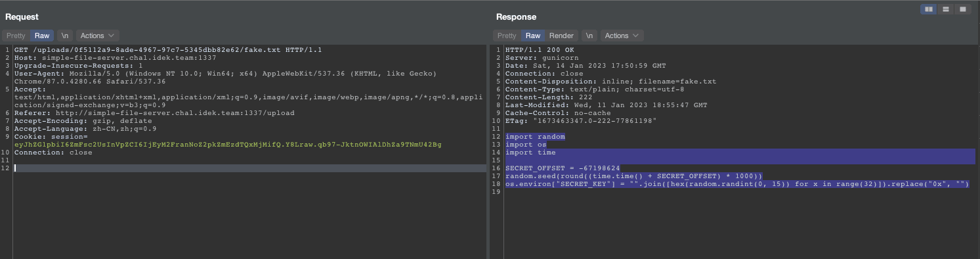Switch to top-bottom stacked layout icon
Image resolution: width=980 pixels, height=259 pixels.
(x=946, y=9)
